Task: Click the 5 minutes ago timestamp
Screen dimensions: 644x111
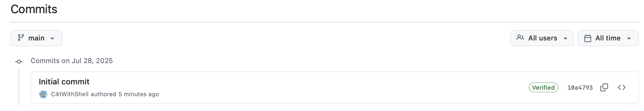Action: tap(139, 94)
